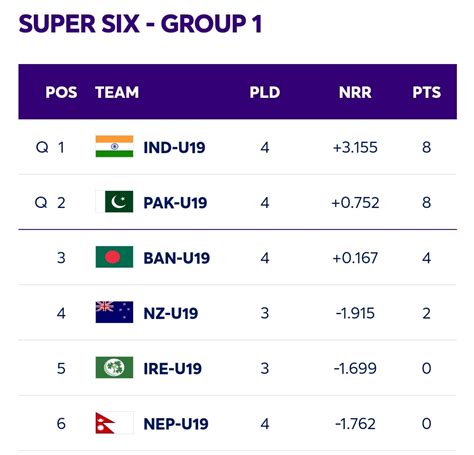Screen dimensions: 474x455
Task: Click the India flag icon
Action: 114,146
